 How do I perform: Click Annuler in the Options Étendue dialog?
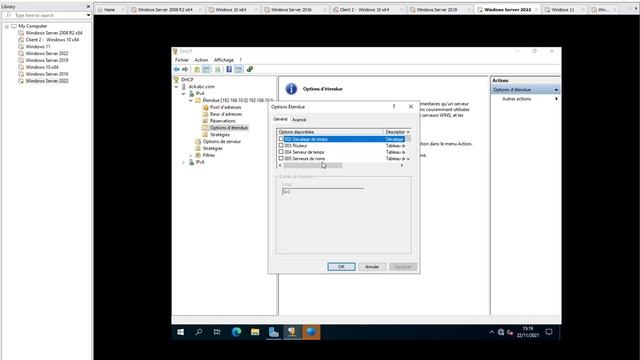(x=372, y=267)
